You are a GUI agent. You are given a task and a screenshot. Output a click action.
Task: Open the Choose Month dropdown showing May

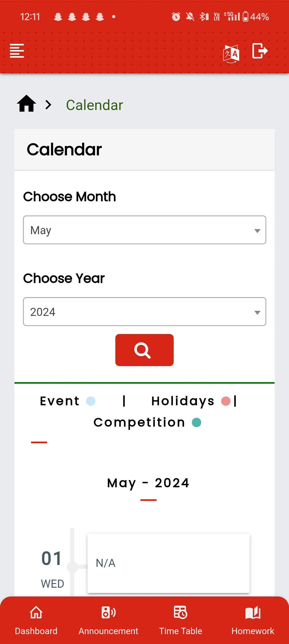[x=144, y=230]
